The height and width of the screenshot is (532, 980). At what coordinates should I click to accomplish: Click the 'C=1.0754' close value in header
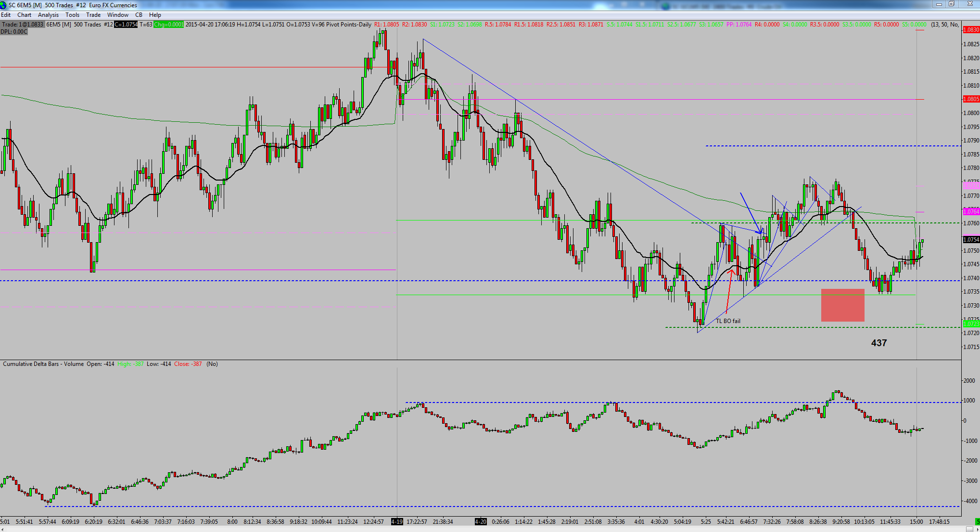tap(126, 25)
